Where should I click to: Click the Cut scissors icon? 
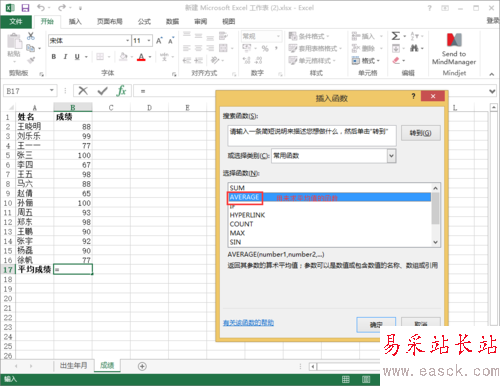pyautogui.click(x=31, y=36)
